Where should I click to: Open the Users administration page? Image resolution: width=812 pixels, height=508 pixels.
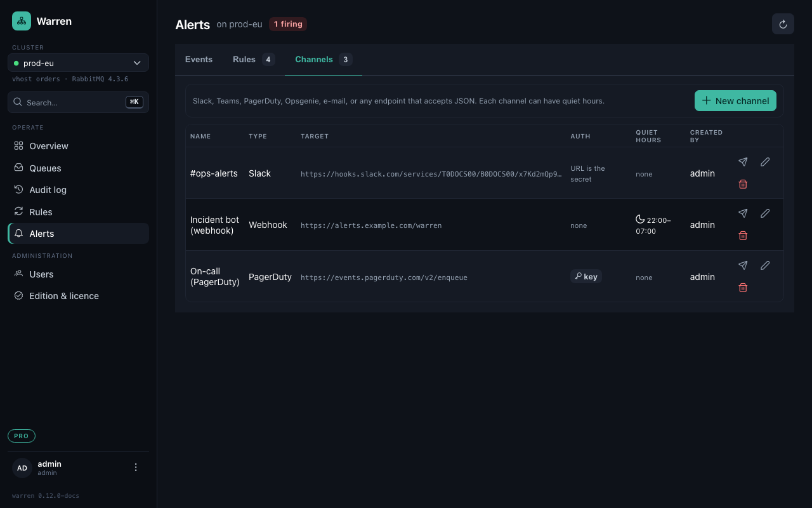(78, 274)
